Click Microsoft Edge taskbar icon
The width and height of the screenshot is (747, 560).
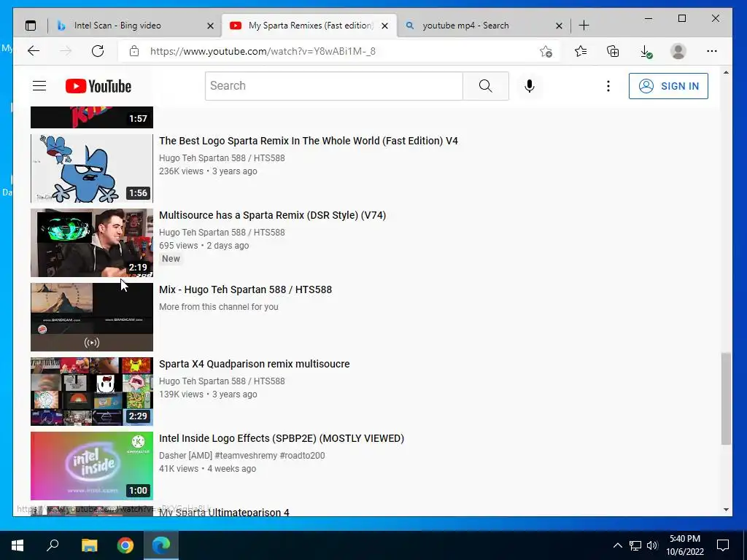161,545
